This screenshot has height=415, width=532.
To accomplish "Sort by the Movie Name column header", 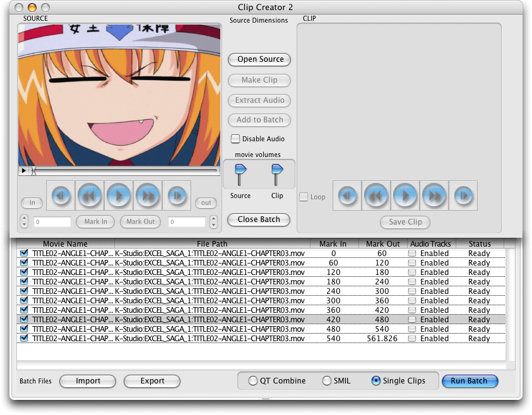I will pyautogui.click(x=66, y=243).
